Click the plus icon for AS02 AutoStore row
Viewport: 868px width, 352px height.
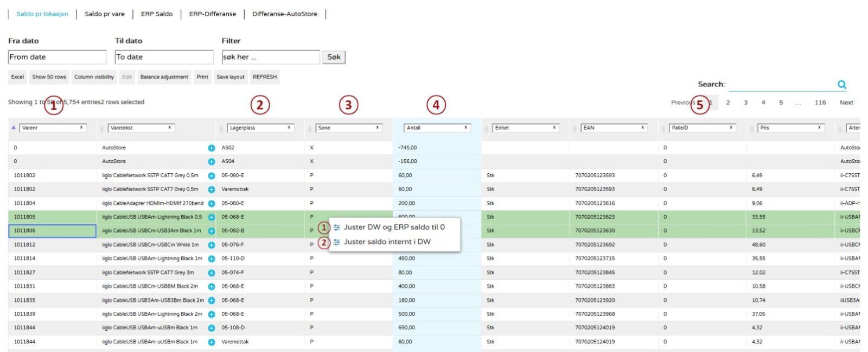pos(211,148)
